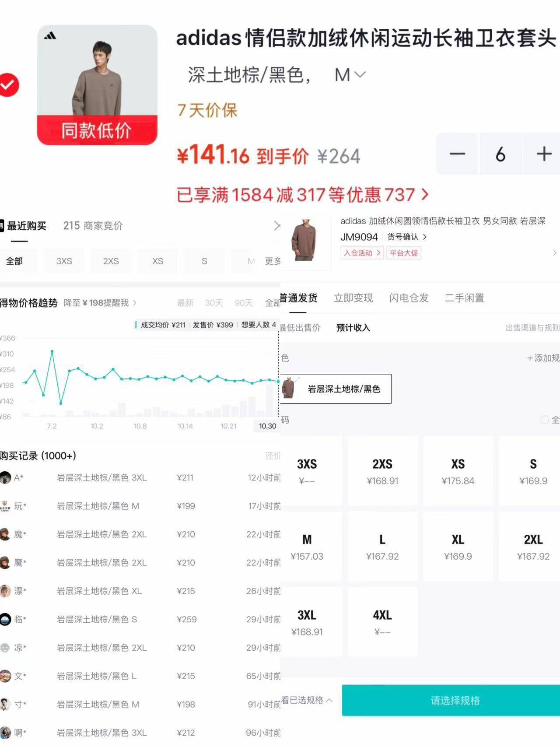
Task: Open the M size dropdown
Action: (350, 75)
